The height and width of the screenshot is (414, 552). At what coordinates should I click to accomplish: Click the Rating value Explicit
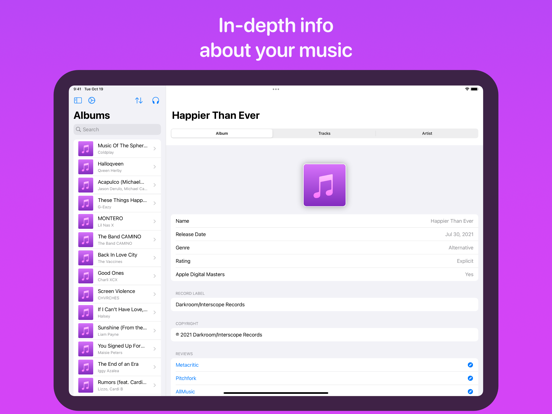(x=465, y=261)
